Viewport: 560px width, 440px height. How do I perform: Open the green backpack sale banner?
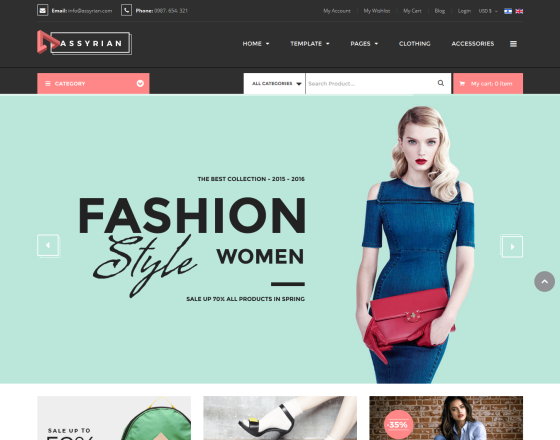[x=114, y=418]
